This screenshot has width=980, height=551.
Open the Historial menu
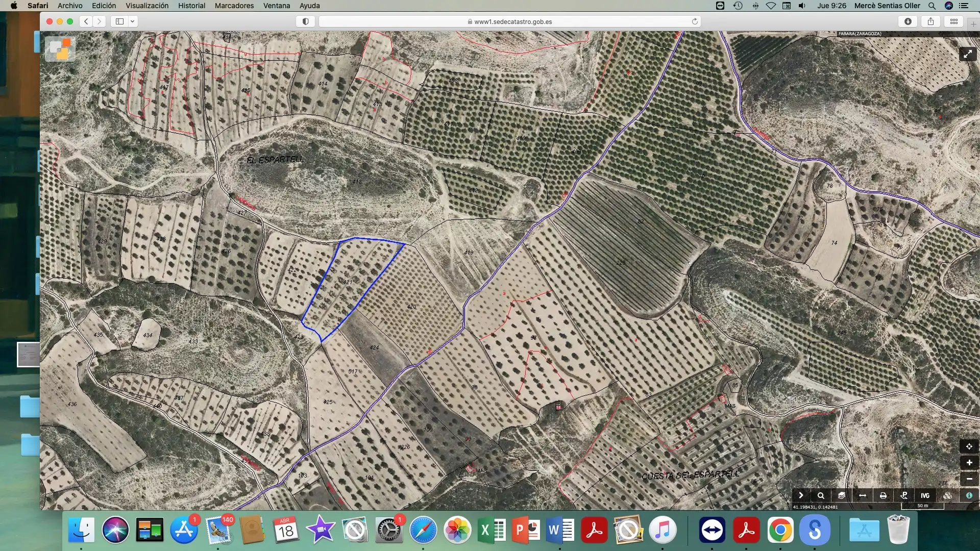(x=192, y=6)
